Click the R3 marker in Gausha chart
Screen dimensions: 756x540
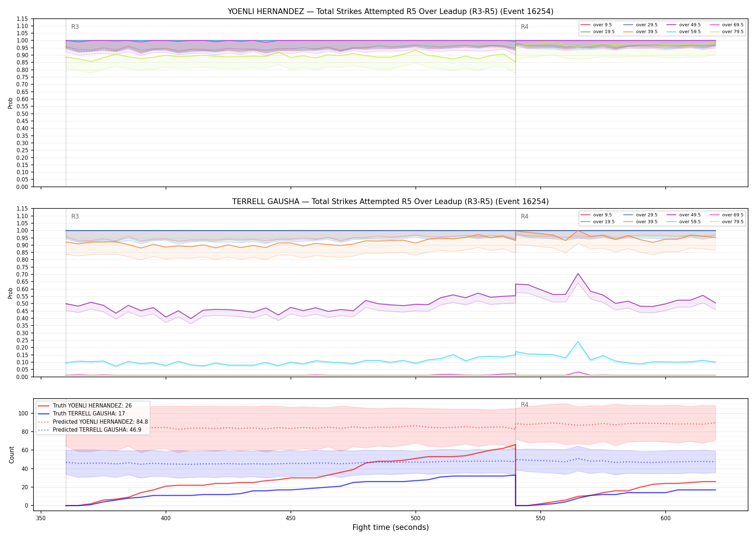(75, 216)
